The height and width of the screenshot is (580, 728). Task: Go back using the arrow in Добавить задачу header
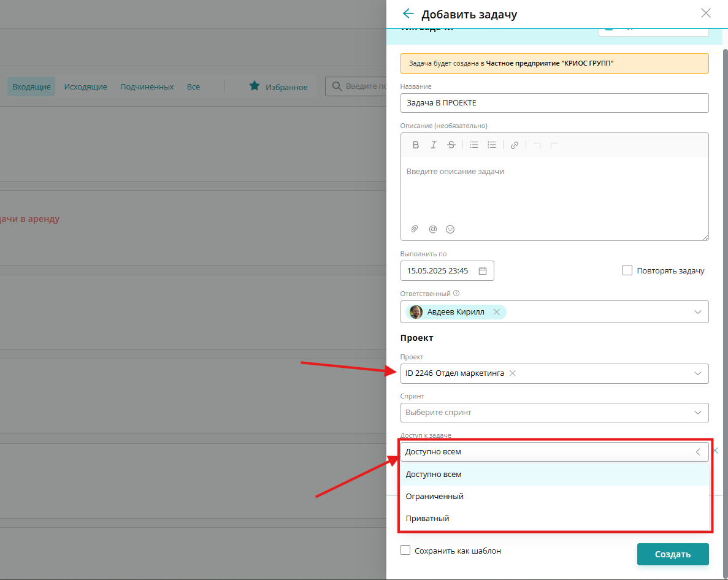[x=408, y=13]
